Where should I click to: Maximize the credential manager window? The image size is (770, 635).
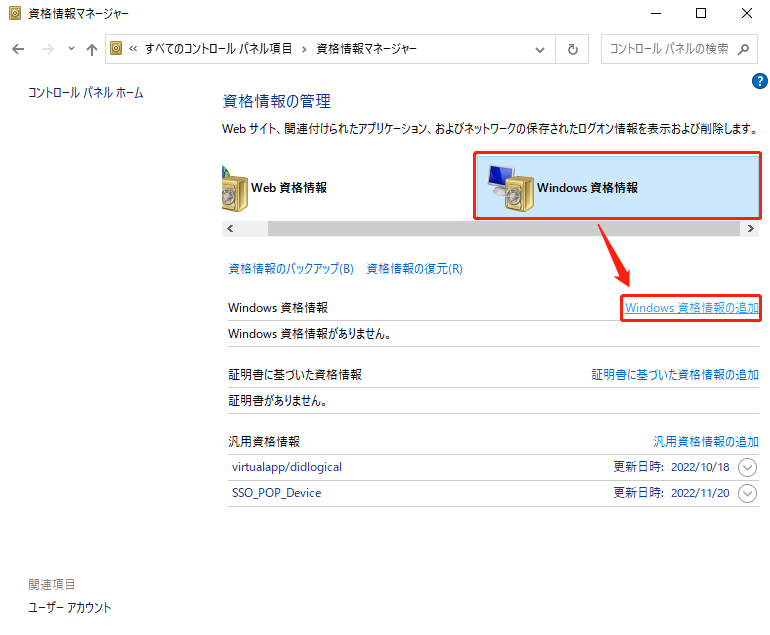pos(701,13)
